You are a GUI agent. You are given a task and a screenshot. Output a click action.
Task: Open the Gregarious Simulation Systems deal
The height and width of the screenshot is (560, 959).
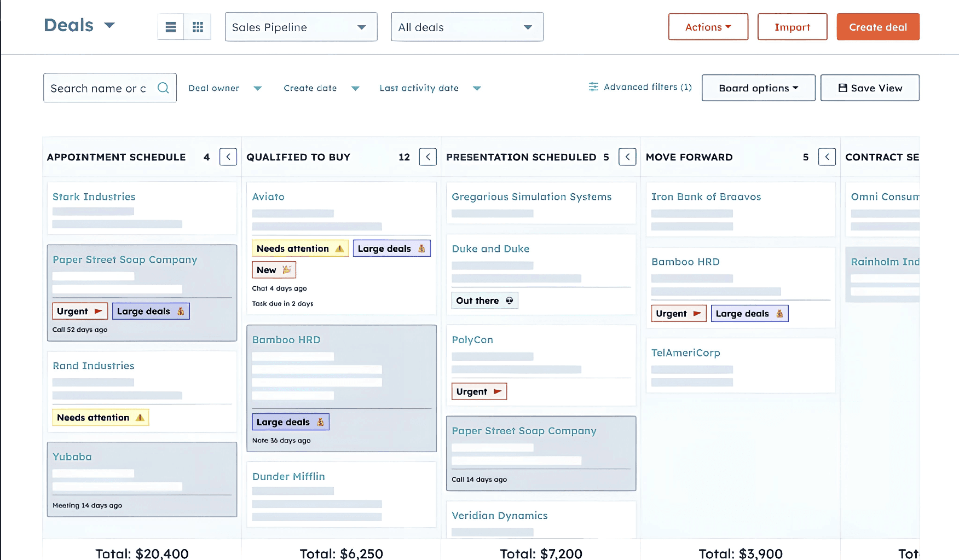click(x=532, y=197)
